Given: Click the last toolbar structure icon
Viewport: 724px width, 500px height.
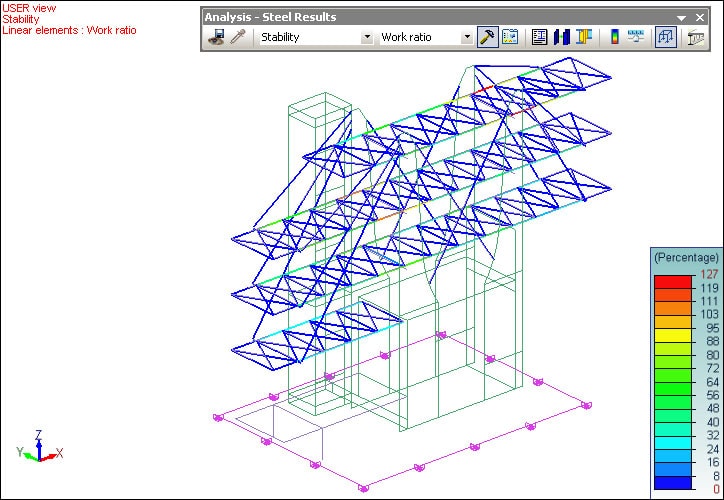Looking at the screenshot, I should pos(696,37).
